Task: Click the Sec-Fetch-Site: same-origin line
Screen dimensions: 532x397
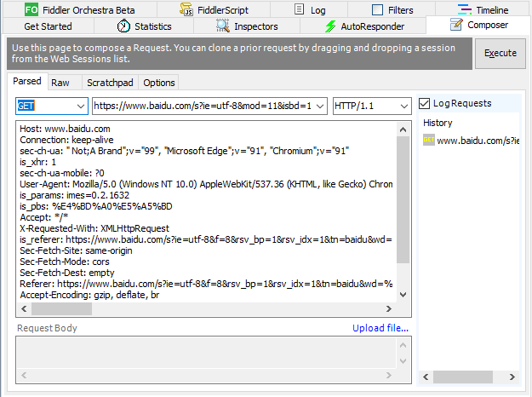Action: [x=76, y=250]
